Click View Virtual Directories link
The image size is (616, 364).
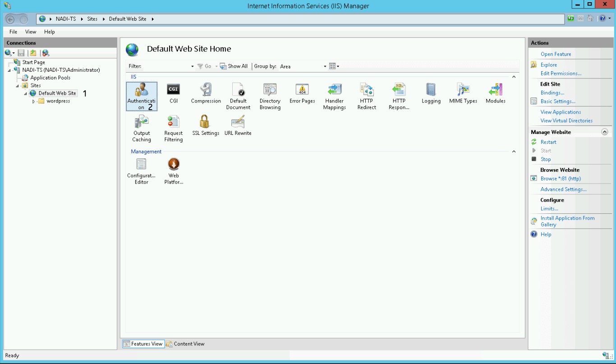click(x=567, y=121)
